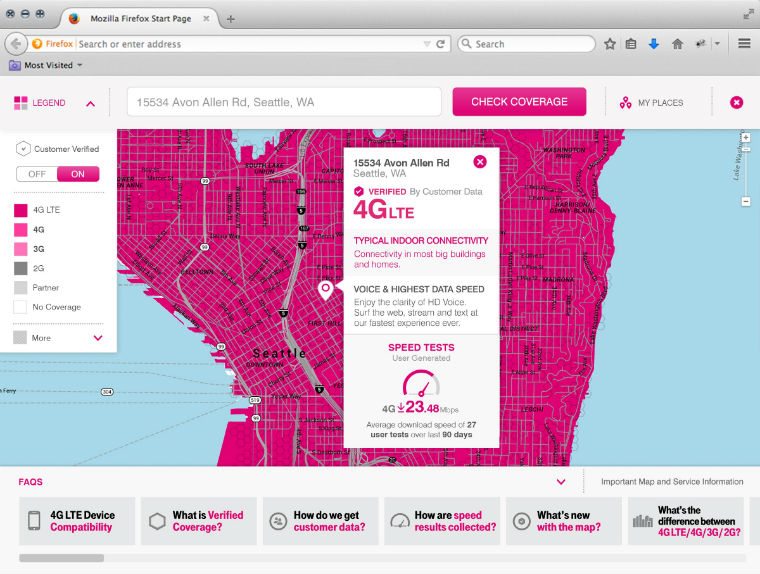Screen dimensions: 760x574
Task: Go to Firefox home page icon
Action: coord(677,44)
